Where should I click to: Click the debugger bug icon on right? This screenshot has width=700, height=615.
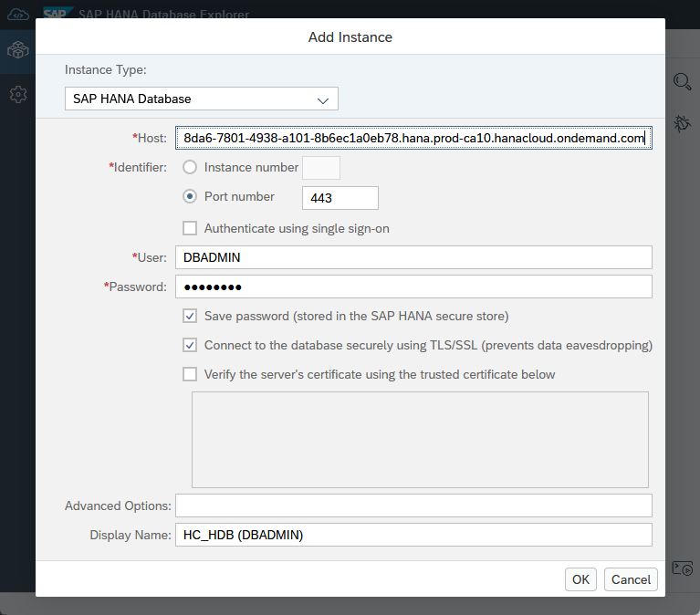682,123
